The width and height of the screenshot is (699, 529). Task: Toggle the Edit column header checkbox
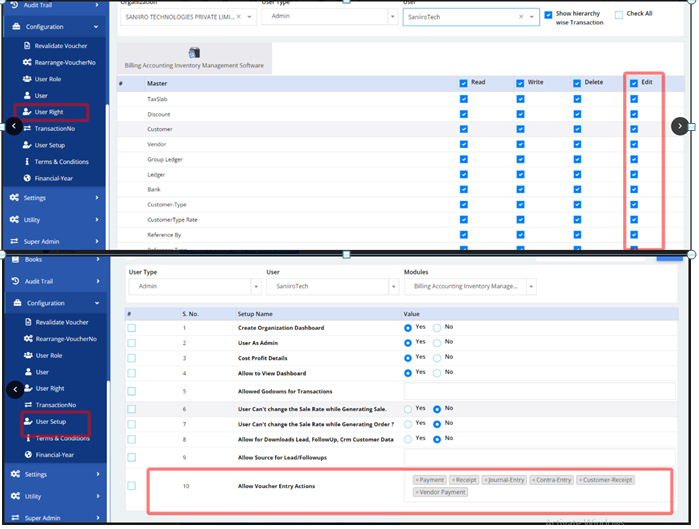tap(633, 83)
